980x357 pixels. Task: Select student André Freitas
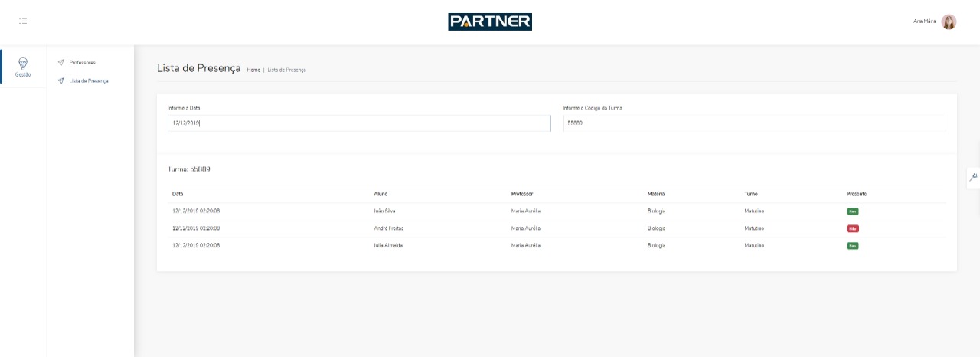point(389,228)
